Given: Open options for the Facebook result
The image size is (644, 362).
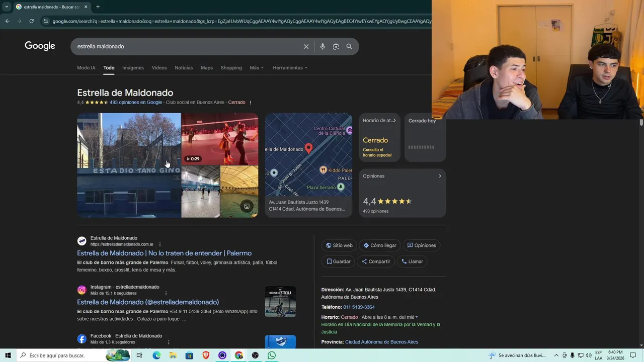Looking at the screenshot, I should [169, 342].
